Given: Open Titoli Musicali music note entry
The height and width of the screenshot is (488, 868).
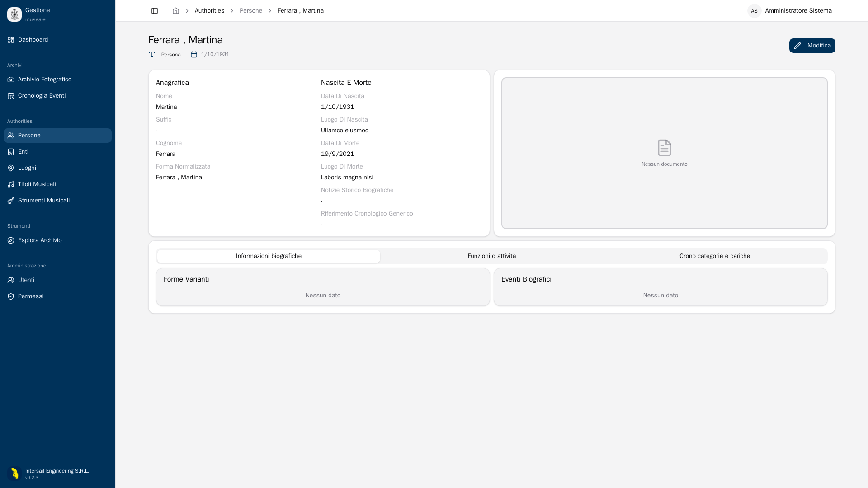Looking at the screenshot, I should pos(57,184).
